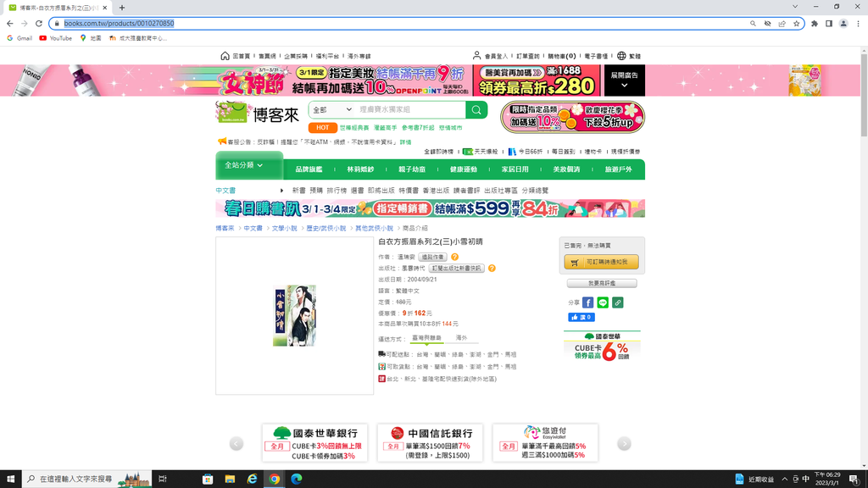Share the book on Facebook
Viewport: 868px width, 488px height.
(587, 302)
